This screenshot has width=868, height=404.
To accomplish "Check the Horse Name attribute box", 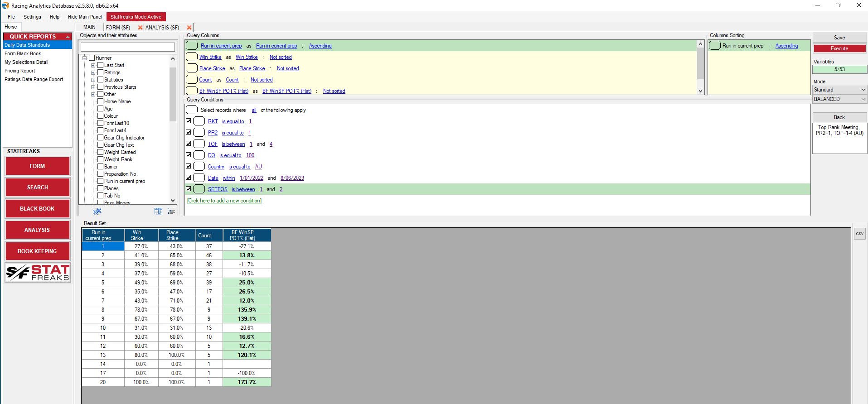I will (101, 101).
